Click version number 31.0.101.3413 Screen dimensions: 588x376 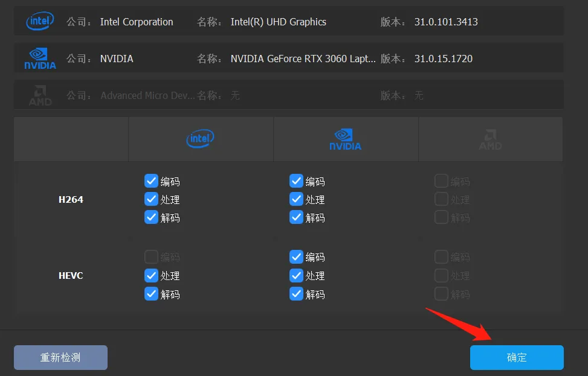[446, 22]
